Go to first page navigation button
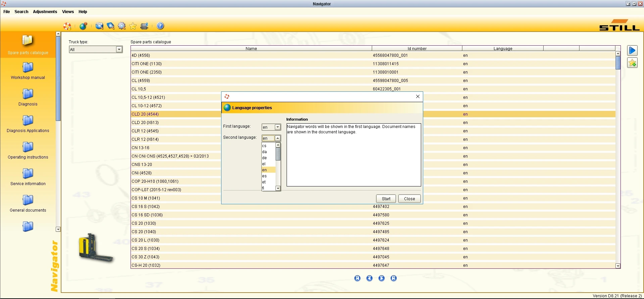Screen dimensions: 644x299 click(x=357, y=278)
